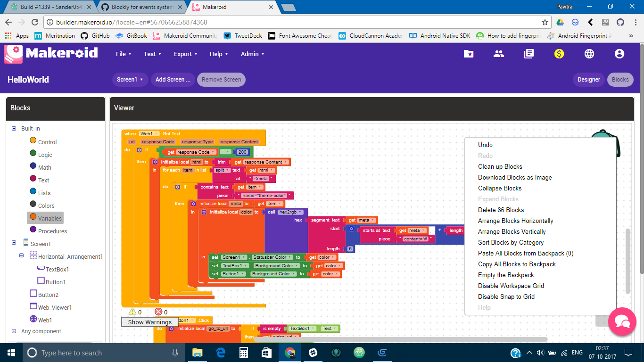
Task: Disable Snap to Grid
Action: point(505,296)
